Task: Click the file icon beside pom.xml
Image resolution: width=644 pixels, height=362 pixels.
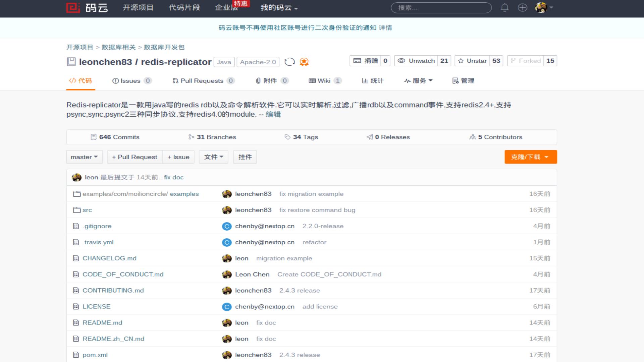Action: 76,355
